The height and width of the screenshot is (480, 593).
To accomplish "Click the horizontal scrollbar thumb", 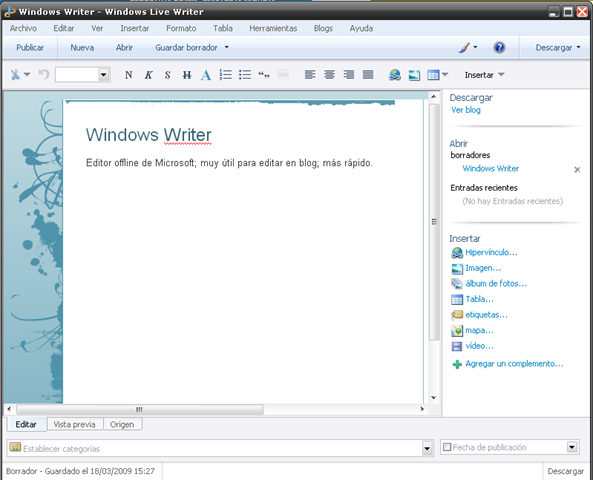I will (x=140, y=409).
